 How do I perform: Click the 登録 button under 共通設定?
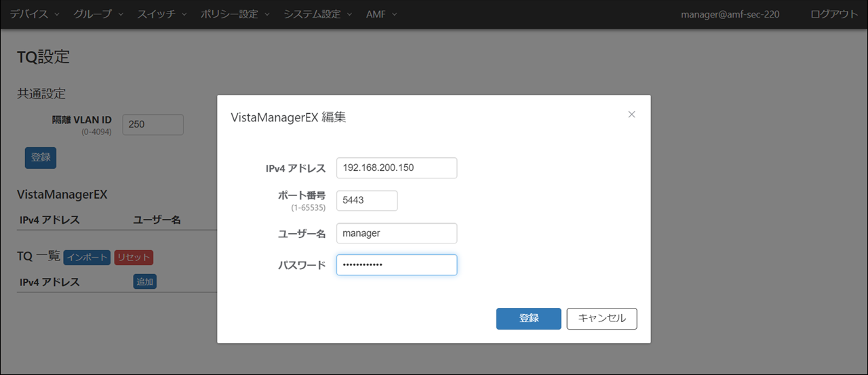pyautogui.click(x=41, y=157)
